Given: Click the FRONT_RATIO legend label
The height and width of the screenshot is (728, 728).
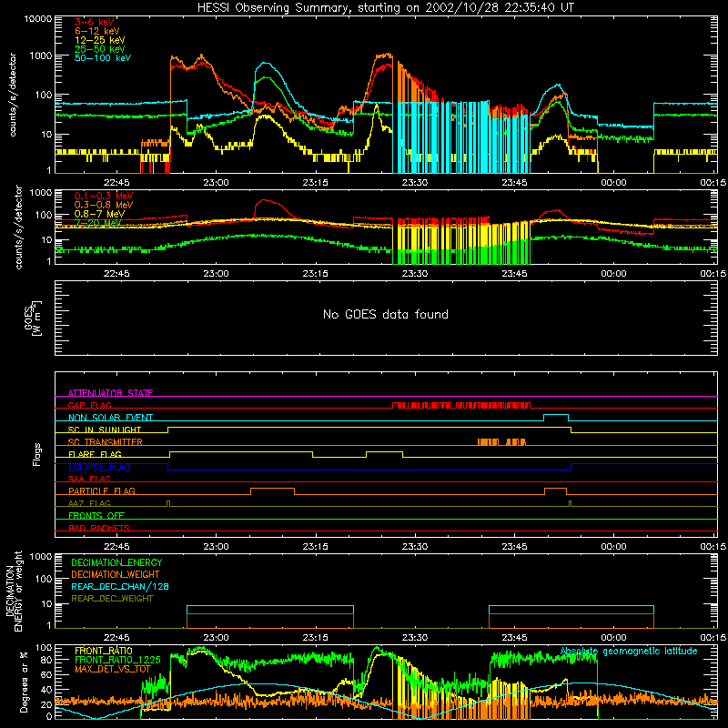Looking at the screenshot, I should click(x=104, y=651).
